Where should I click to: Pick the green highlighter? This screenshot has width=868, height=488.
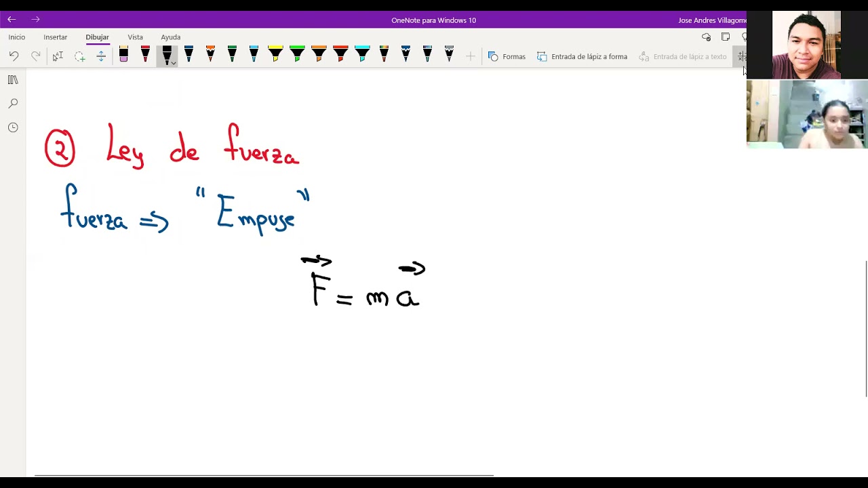(297, 55)
